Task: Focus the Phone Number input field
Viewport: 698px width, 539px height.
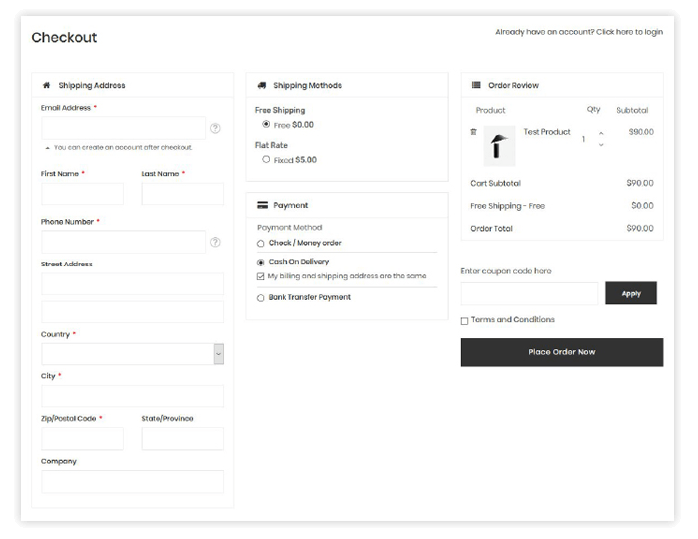Action: (123, 242)
